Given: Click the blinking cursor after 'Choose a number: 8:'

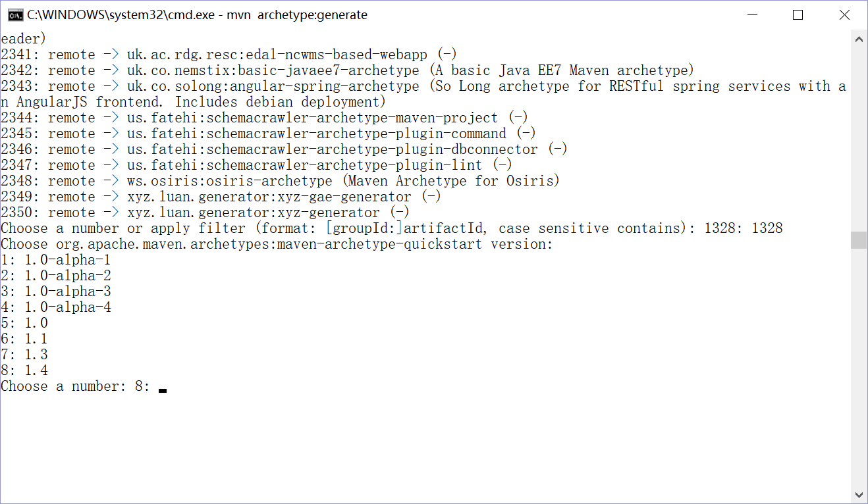Looking at the screenshot, I should pos(163,390).
